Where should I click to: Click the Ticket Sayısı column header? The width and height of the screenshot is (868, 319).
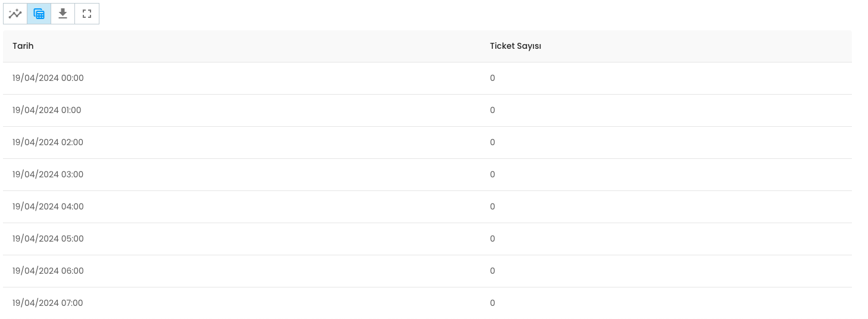click(516, 46)
